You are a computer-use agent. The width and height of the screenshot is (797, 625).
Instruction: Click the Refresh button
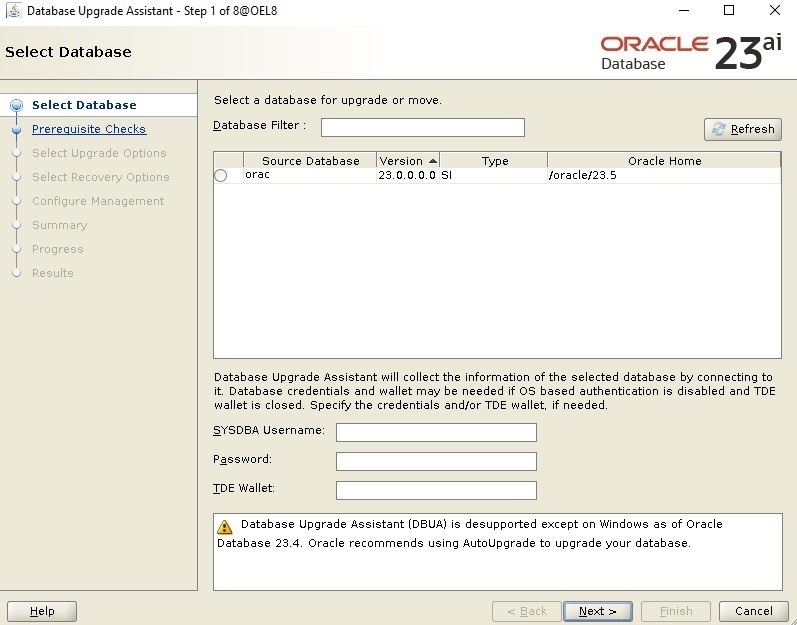(x=743, y=129)
